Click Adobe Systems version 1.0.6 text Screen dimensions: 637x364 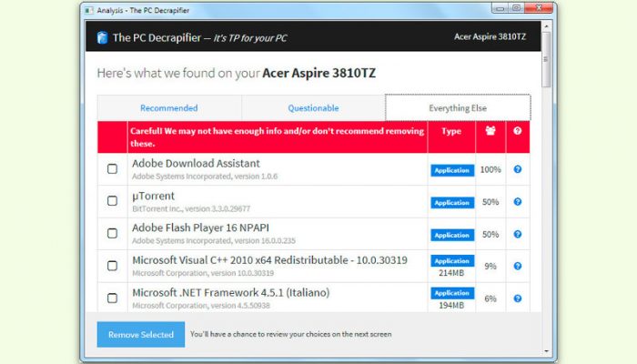205,177
